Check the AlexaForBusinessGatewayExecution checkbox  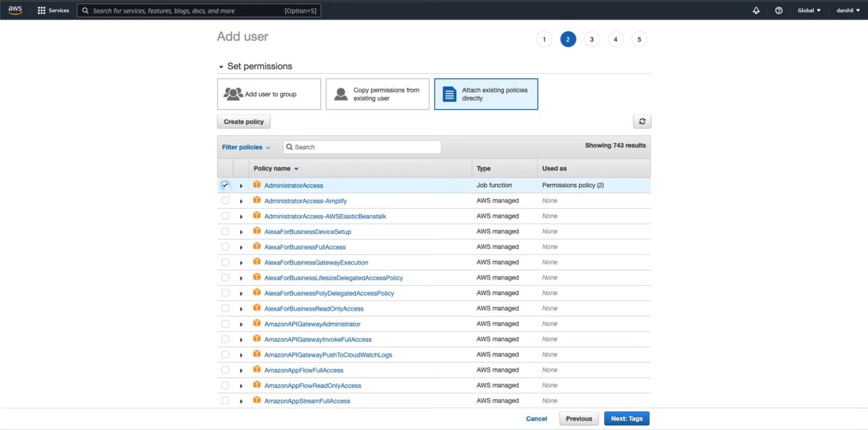click(225, 262)
